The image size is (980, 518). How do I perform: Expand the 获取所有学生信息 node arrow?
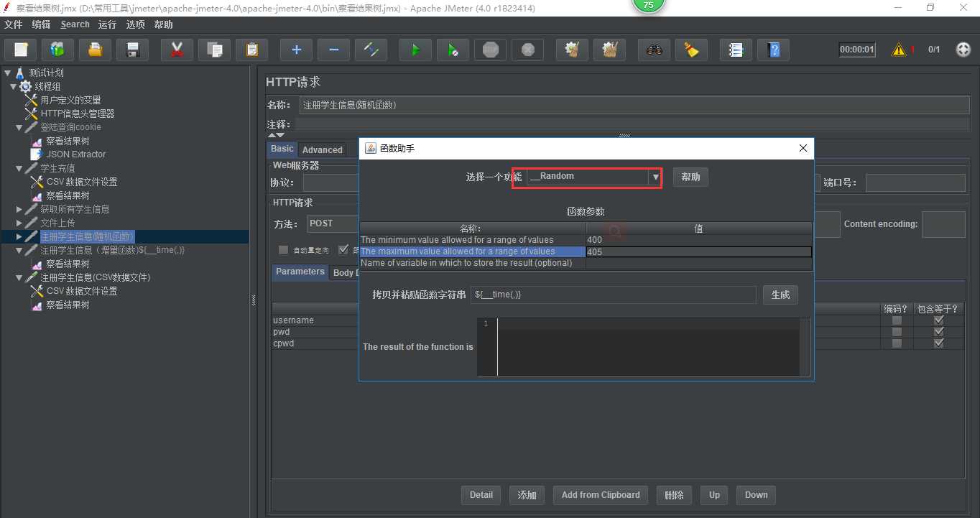[x=19, y=209]
